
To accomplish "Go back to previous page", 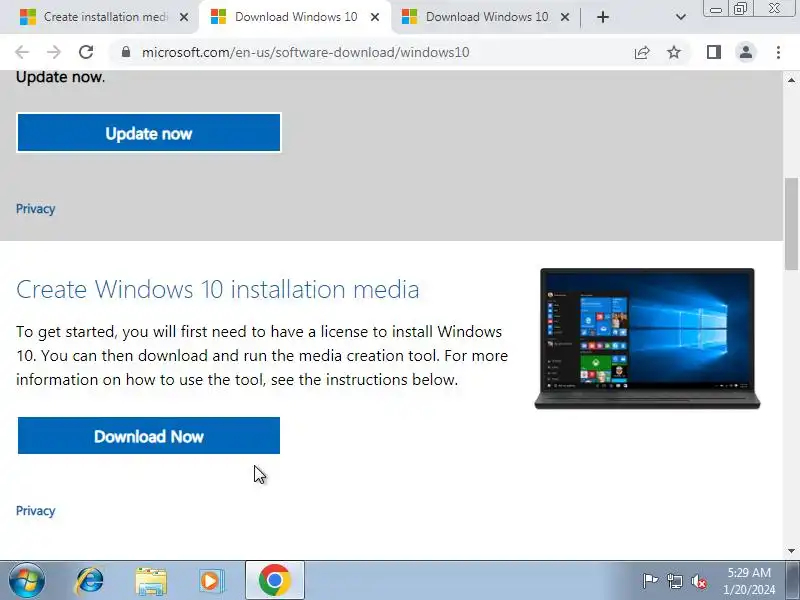I will (22, 52).
